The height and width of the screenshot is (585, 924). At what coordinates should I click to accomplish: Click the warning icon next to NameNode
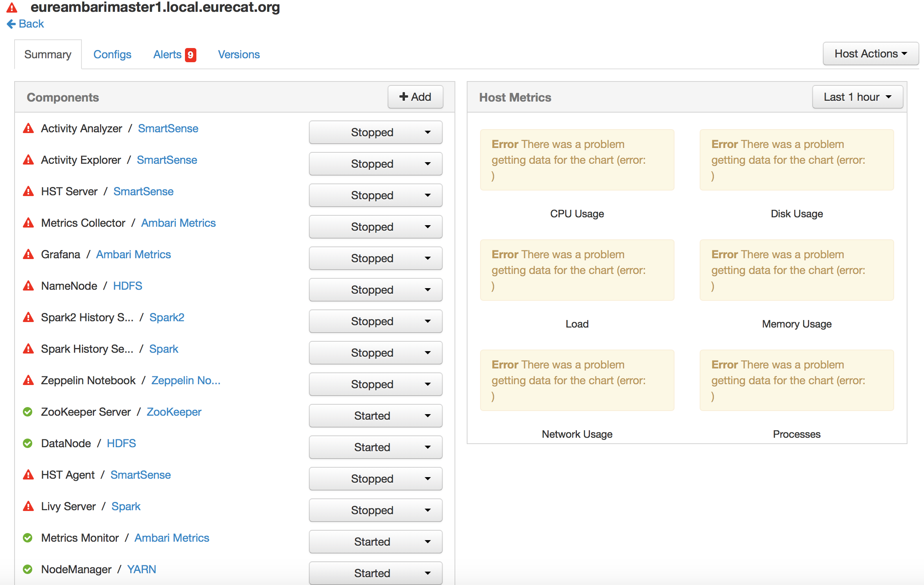click(x=28, y=286)
